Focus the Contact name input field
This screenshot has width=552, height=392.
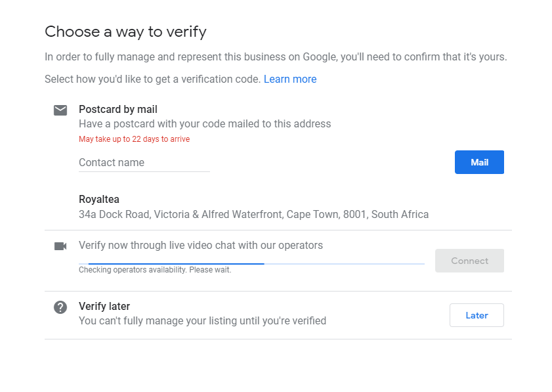144,162
